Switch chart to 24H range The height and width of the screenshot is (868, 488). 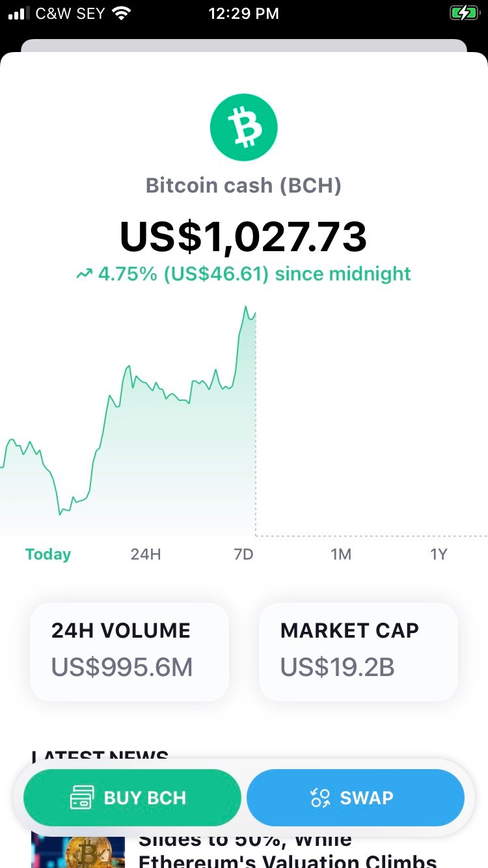146,554
